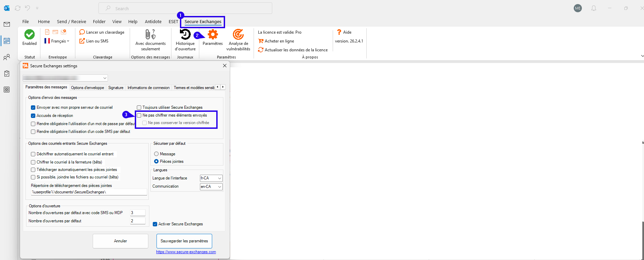Click Sauvegarder les paramètres button
644x260 pixels.
184,241
